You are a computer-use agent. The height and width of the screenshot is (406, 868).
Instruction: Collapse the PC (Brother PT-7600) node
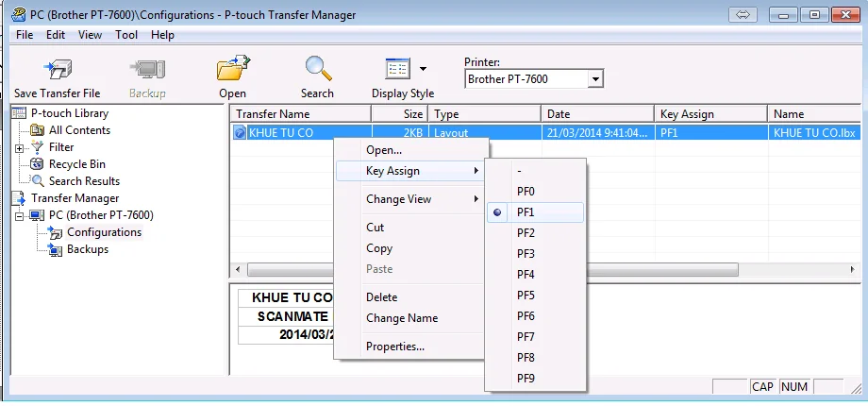[x=20, y=216]
